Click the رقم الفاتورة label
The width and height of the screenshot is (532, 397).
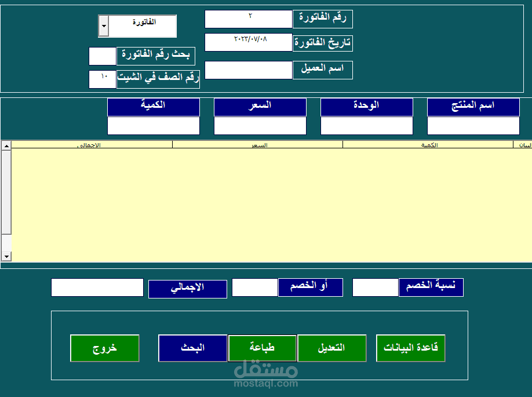(323, 19)
